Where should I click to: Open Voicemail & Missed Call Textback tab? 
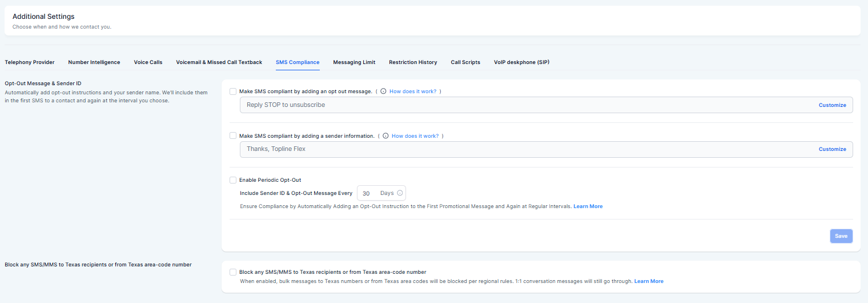tap(219, 62)
